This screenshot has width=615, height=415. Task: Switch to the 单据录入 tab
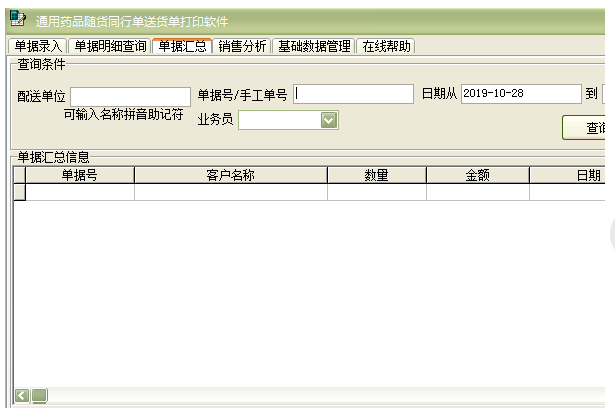[x=38, y=46]
